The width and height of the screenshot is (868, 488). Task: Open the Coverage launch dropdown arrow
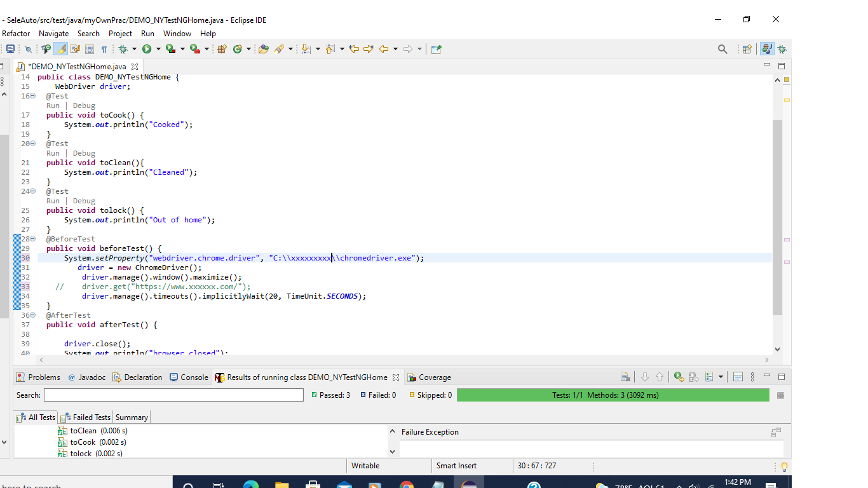pos(182,48)
